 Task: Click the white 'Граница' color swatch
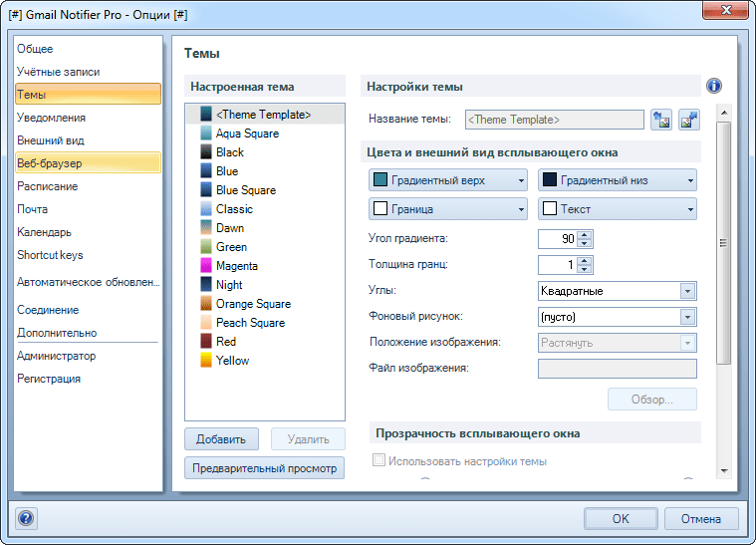380,209
